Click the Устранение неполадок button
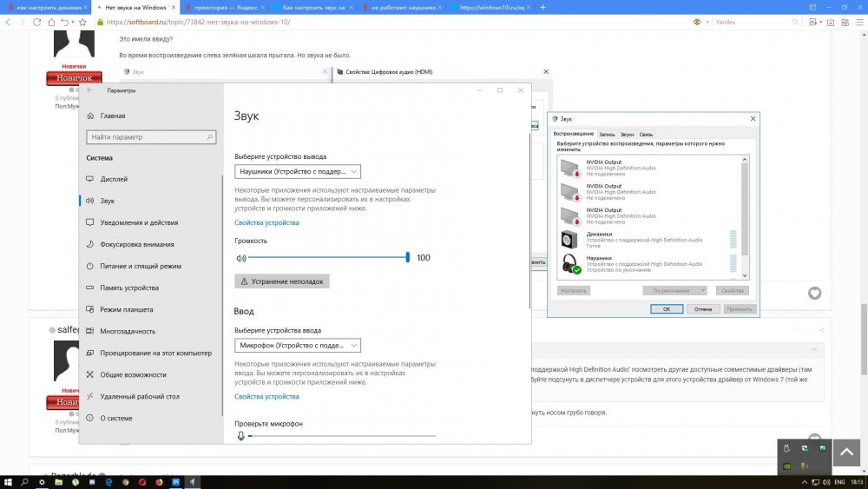Viewport: 868px width, 489px height. (x=282, y=281)
